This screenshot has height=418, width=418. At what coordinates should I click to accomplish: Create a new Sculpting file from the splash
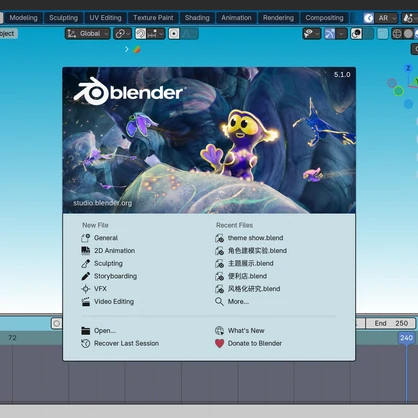pos(102,263)
